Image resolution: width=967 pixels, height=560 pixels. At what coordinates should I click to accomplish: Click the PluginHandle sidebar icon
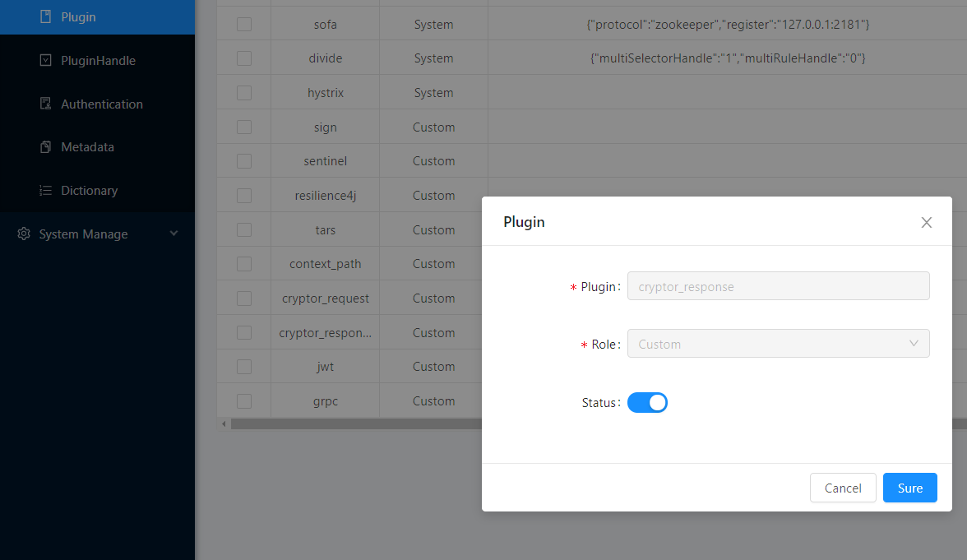(46, 61)
